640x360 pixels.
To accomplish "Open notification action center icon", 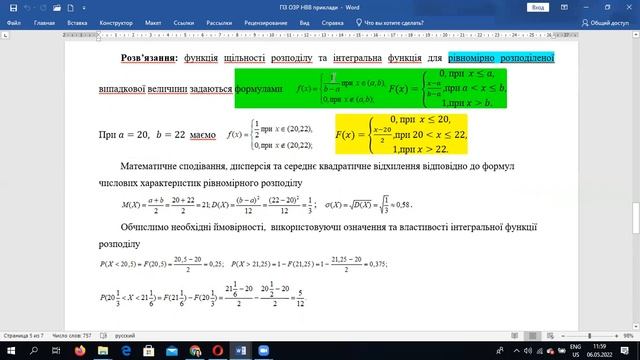I will coord(625,351).
